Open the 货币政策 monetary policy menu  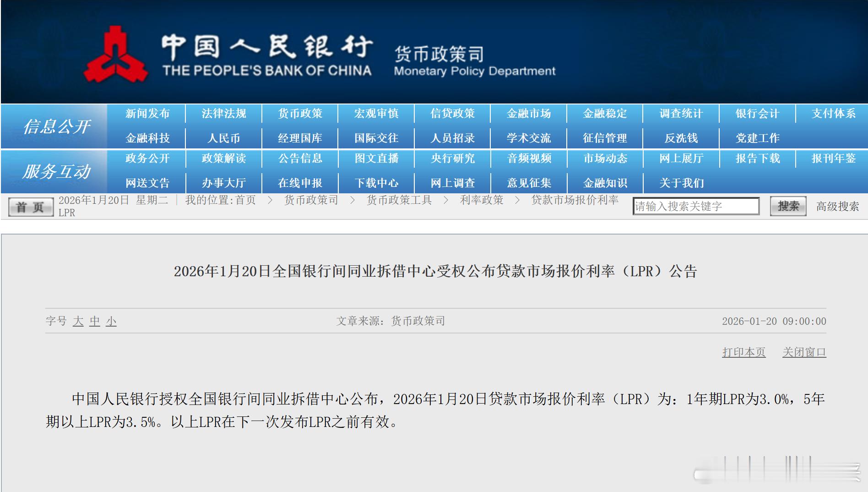(x=300, y=114)
